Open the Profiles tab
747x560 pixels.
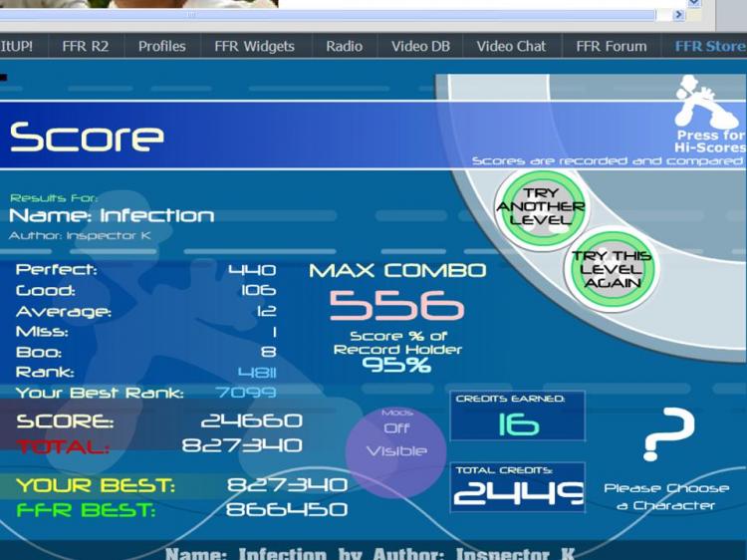[x=161, y=46]
